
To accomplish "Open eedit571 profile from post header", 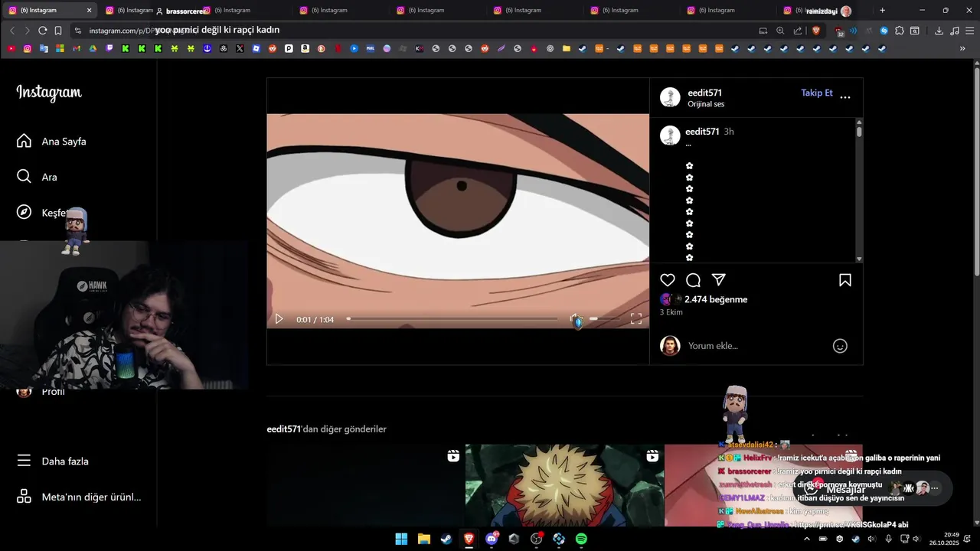I will coord(704,93).
